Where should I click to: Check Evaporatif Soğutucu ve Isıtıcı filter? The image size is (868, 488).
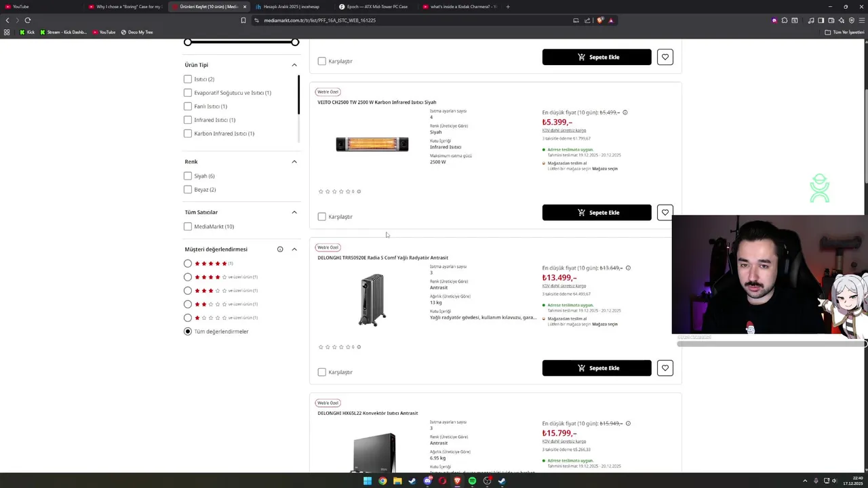coord(188,93)
